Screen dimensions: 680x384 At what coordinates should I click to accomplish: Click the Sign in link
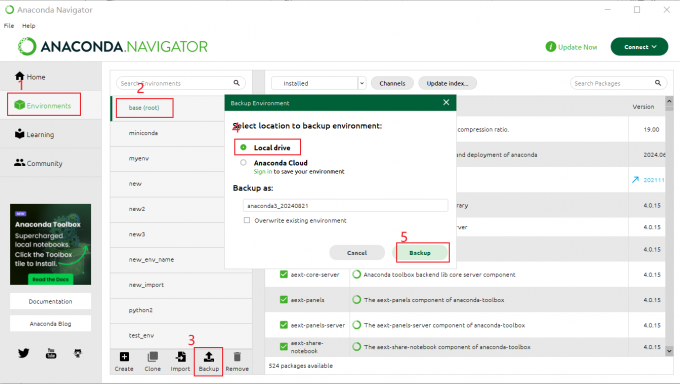coord(263,172)
